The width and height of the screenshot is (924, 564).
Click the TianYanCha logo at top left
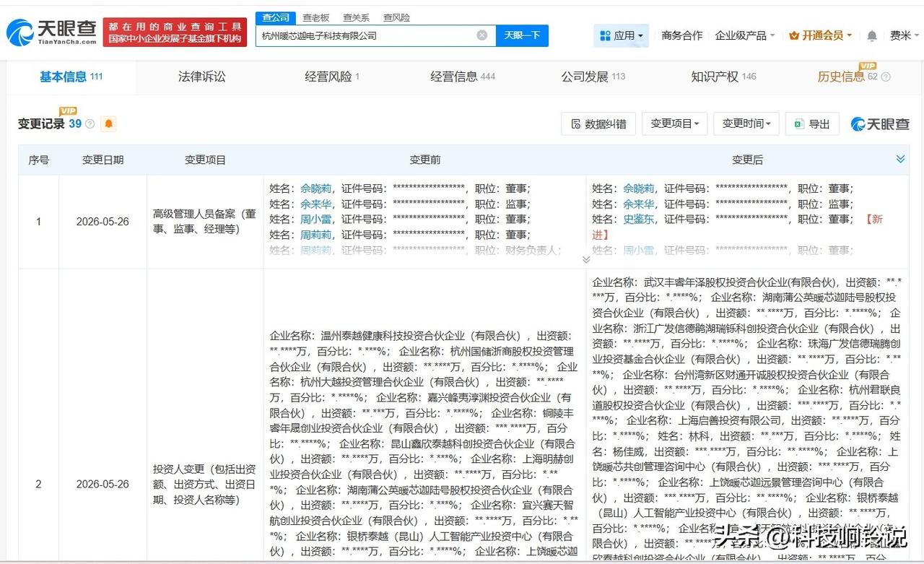click(51, 32)
